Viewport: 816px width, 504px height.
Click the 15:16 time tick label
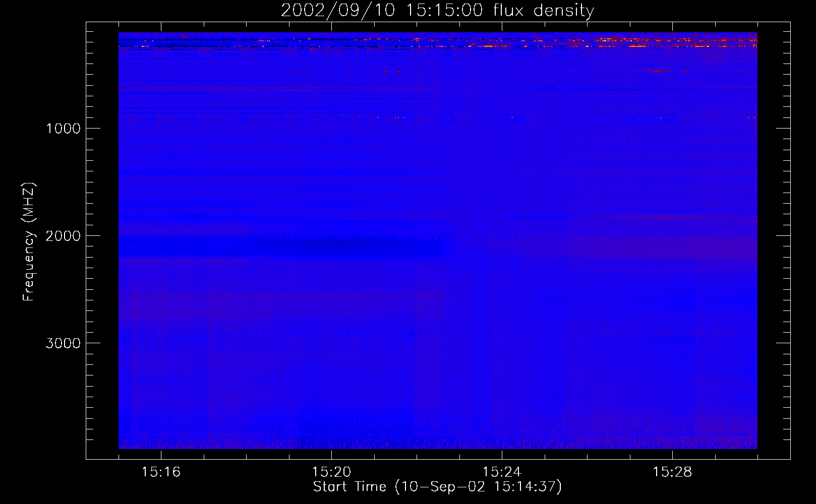[x=161, y=472]
